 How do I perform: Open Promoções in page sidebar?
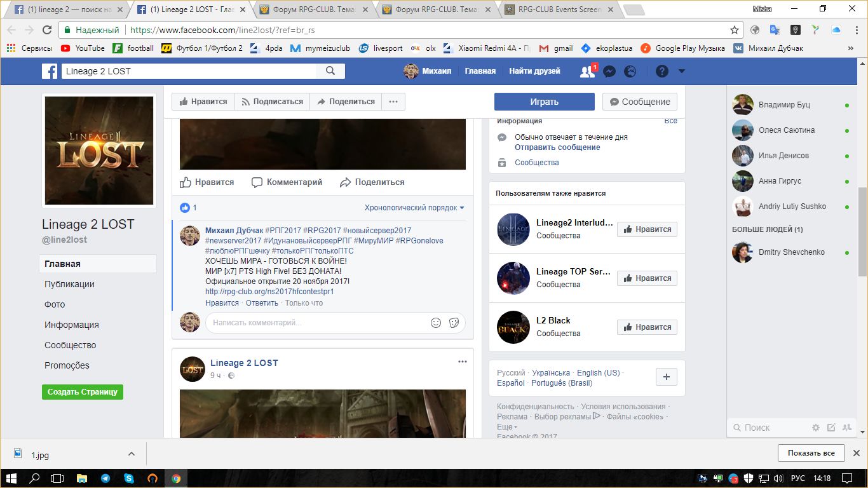pyautogui.click(x=67, y=365)
